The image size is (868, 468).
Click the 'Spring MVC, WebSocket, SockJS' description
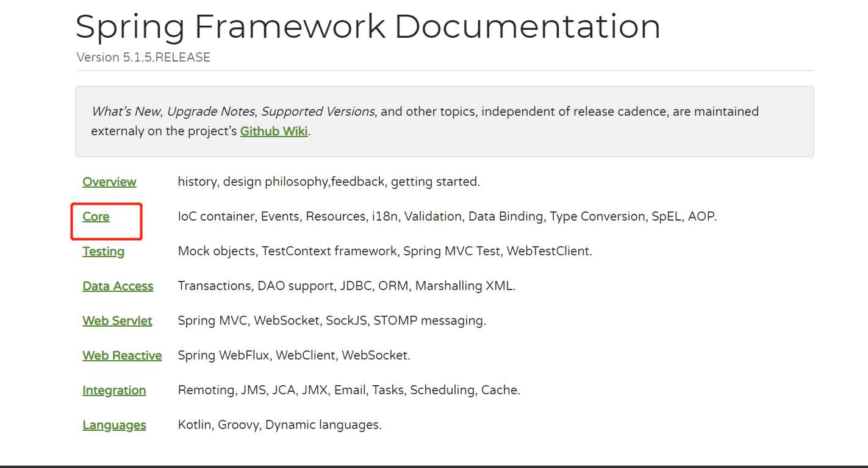point(332,321)
